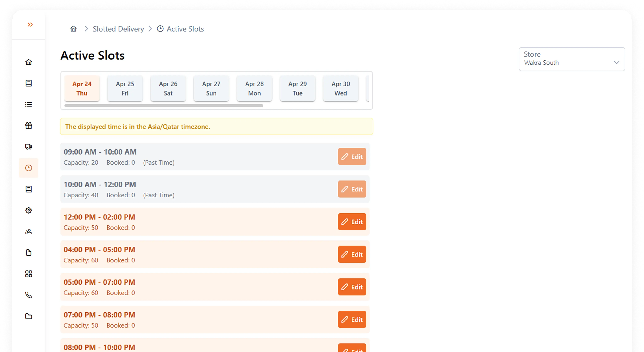Click "(Past Time)" on the 10:00 AM slot
Viewport: 644px width, 352px height.
[159, 195]
